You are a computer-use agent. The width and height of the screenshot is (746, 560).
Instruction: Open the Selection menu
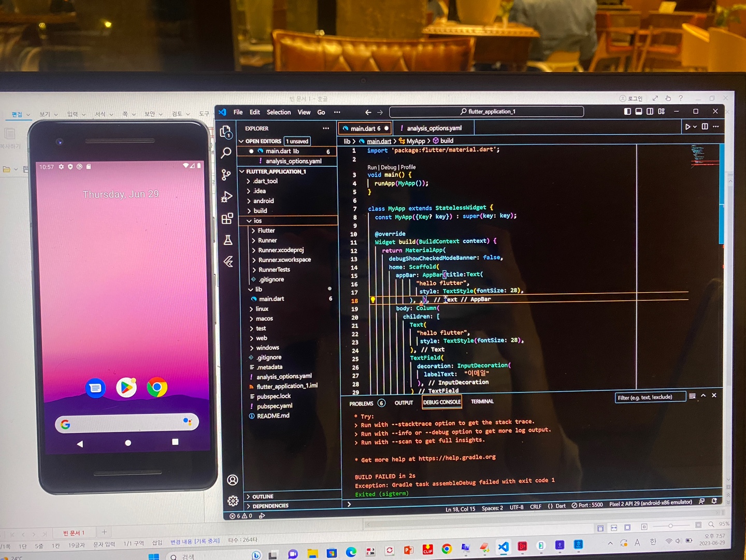click(x=279, y=112)
